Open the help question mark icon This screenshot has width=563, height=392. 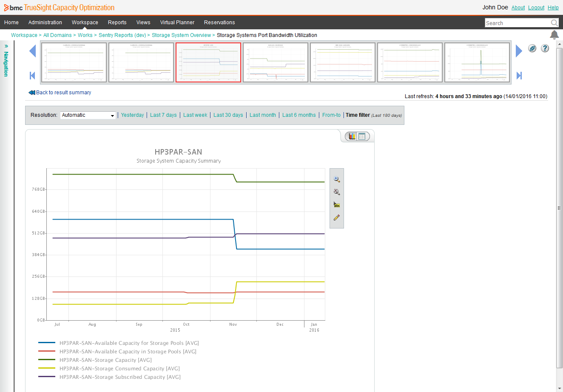coord(545,48)
